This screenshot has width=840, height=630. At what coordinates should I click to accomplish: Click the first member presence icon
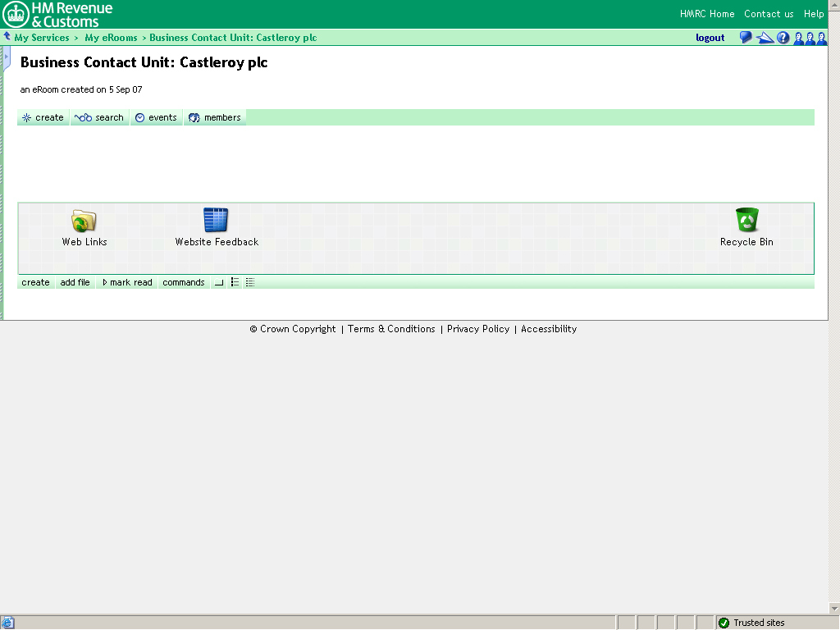click(x=800, y=38)
